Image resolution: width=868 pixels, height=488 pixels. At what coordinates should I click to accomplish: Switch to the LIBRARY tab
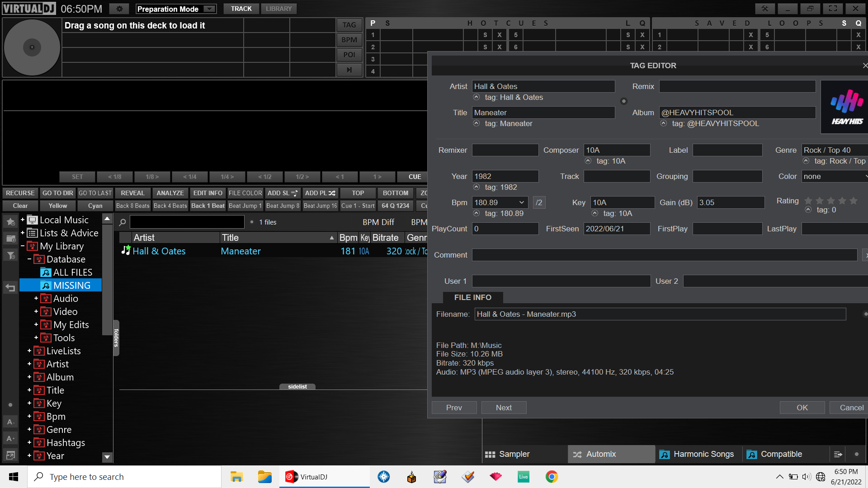[x=278, y=9]
